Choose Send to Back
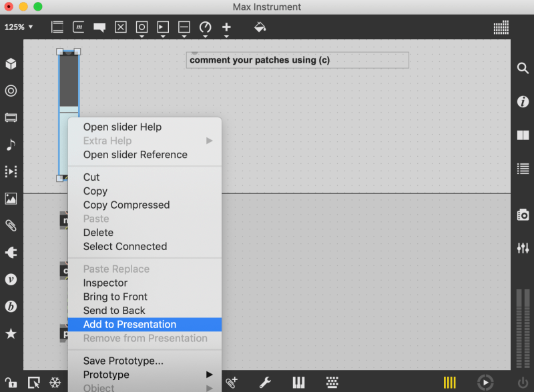This screenshot has height=392, width=534. click(145, 311)
